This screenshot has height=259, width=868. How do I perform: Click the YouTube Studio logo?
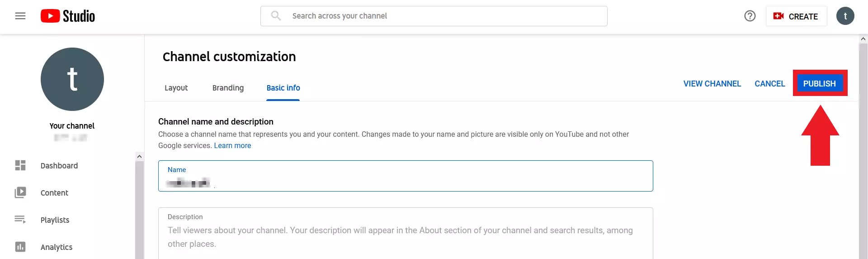68,16
